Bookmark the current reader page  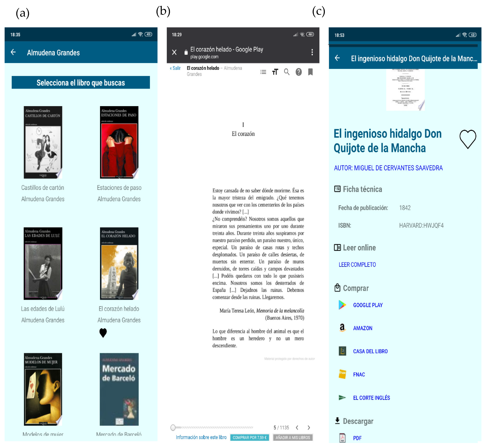click(310, 72)
